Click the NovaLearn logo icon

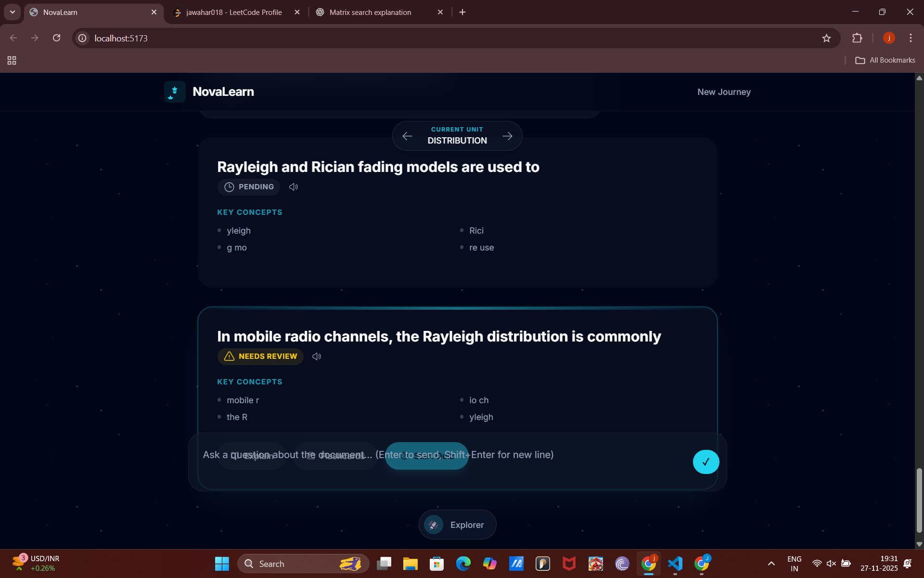(175, 92)
